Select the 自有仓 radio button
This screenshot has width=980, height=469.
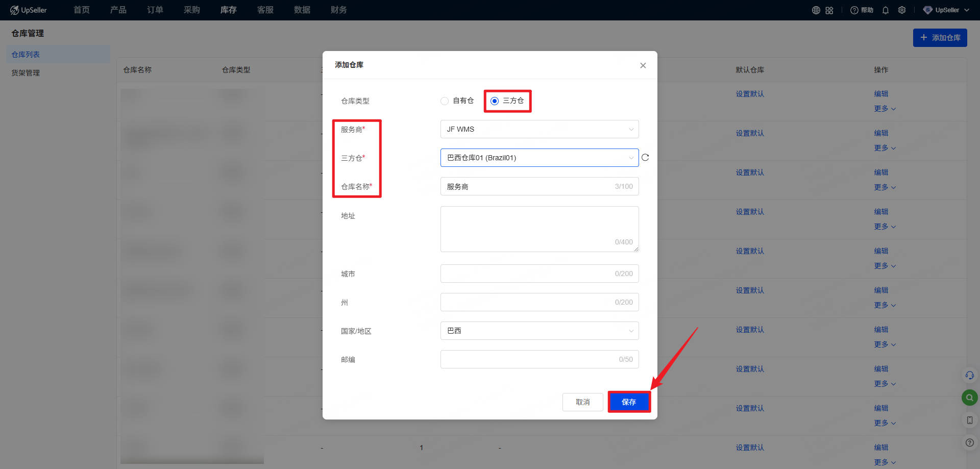click(x=445, y=101)
